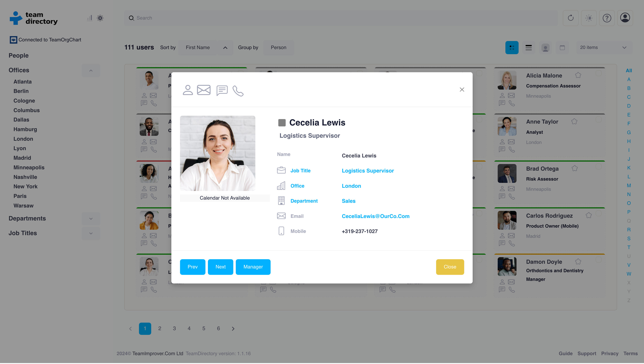Click the profile/person icon in modal
This screenshot has width=644, height=364.
(188, 90)
